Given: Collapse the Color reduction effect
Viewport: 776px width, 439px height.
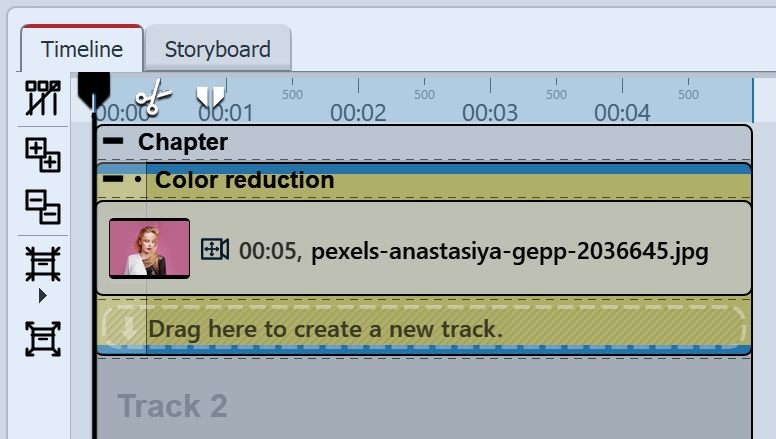Looking at the screenshot, I should [x=114, y=181].
